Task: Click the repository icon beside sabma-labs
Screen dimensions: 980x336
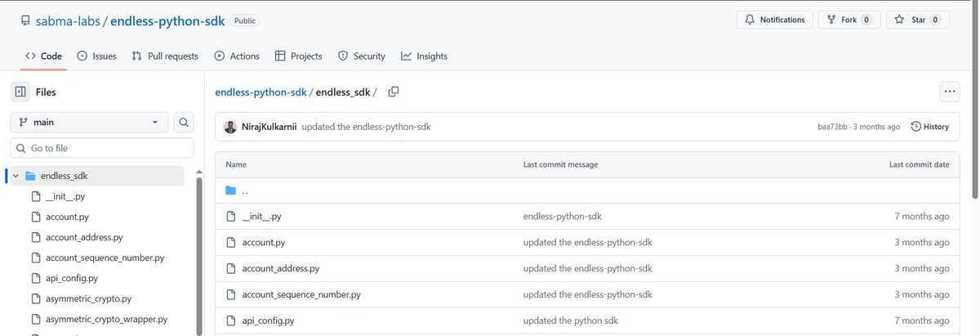Action: (x=27, y=20)
